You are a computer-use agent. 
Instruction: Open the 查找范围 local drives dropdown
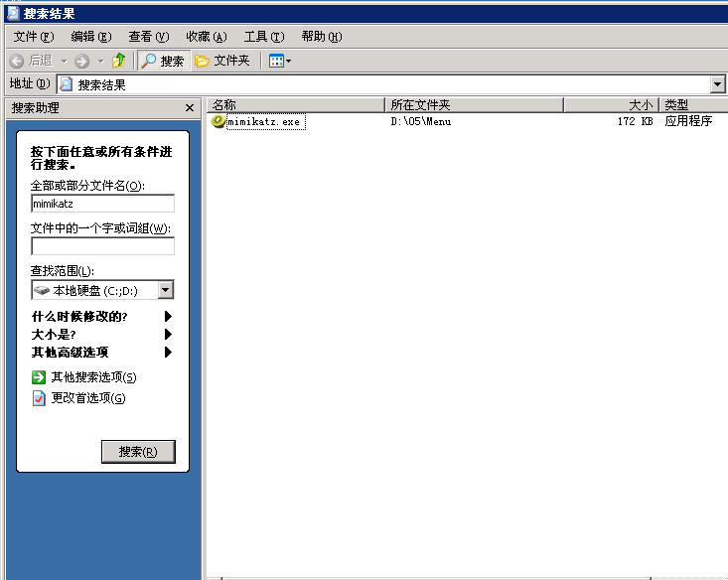tap(165, 290)
